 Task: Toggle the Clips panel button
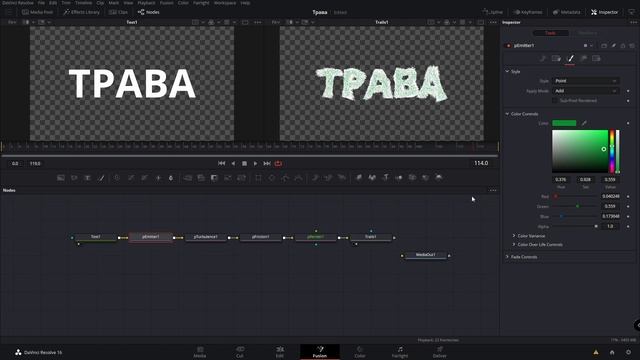tap(118, 12)
